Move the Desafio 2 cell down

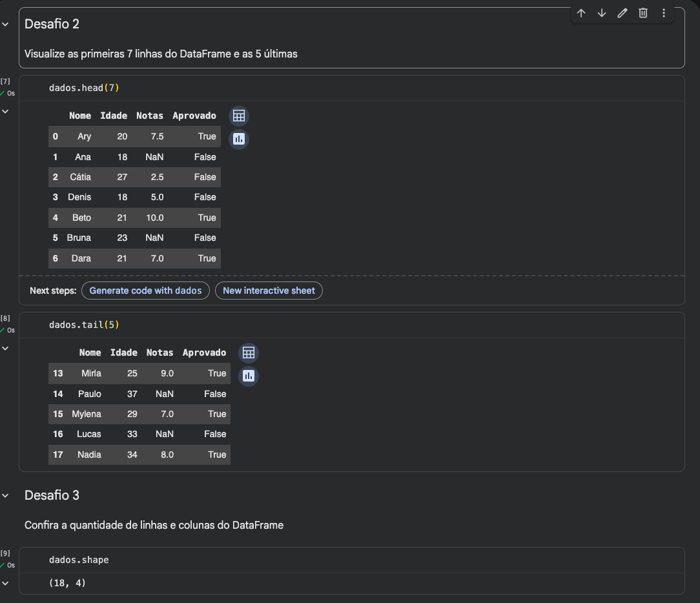(x=602, y=13)
